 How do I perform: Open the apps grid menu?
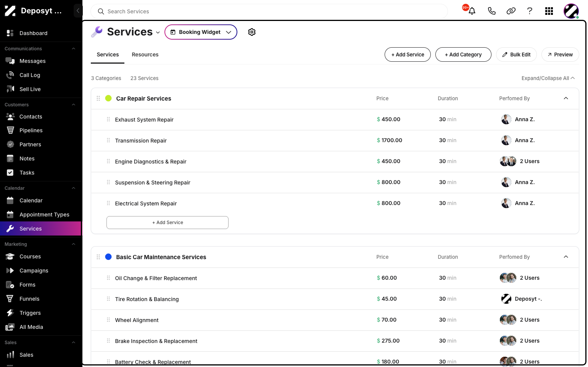pos(549,11)
